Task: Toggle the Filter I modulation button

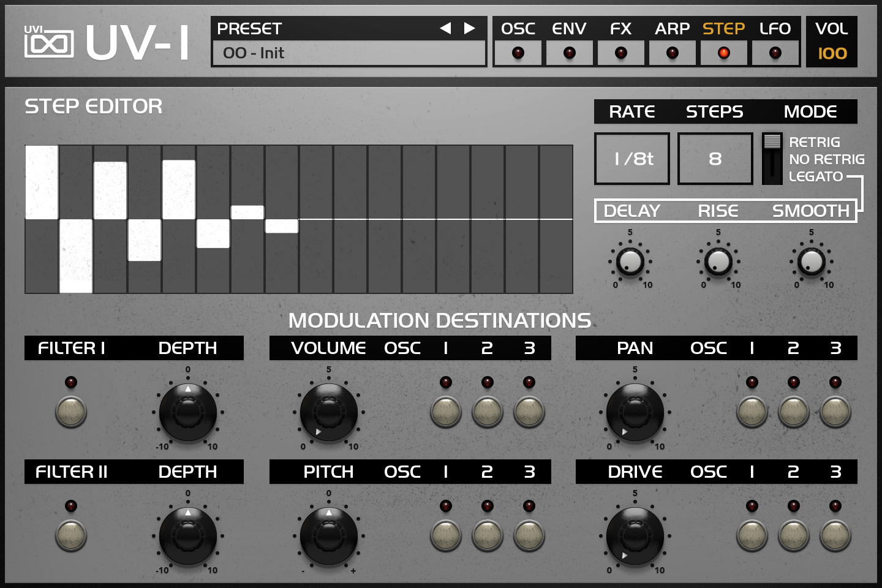Action: coord(71,412)
